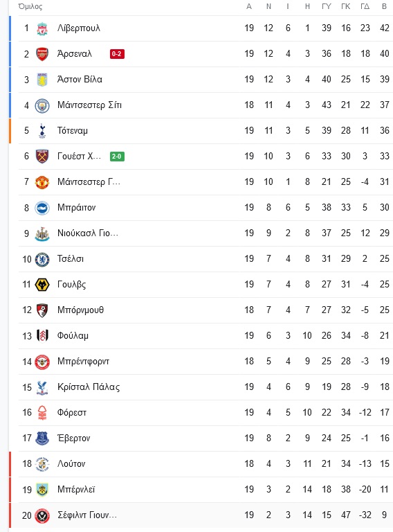Open the Sheffield United crest icon
This screenshot has height=532, width=393.
42,515
